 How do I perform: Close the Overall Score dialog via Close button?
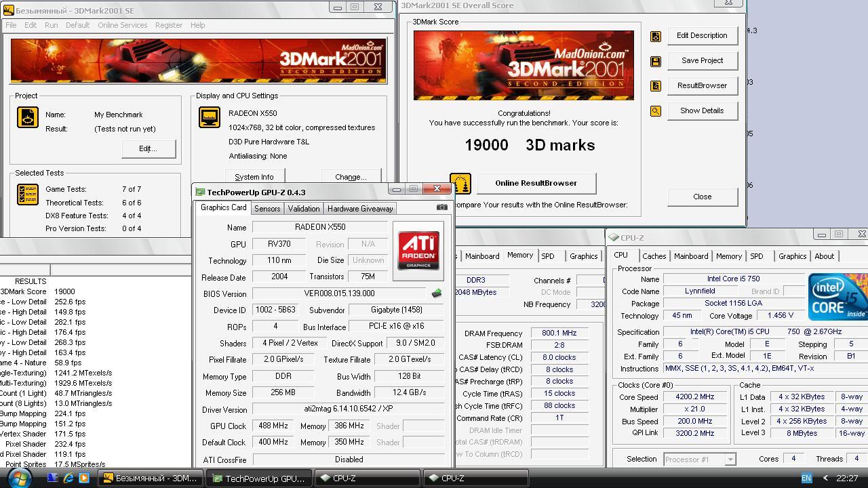point(702,197)
